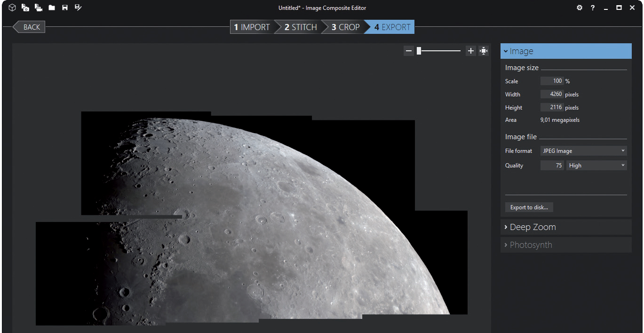This screenshot has height=333, width=644.
Task: Click the new panorama from video icon
Action: tap(39, 8)
